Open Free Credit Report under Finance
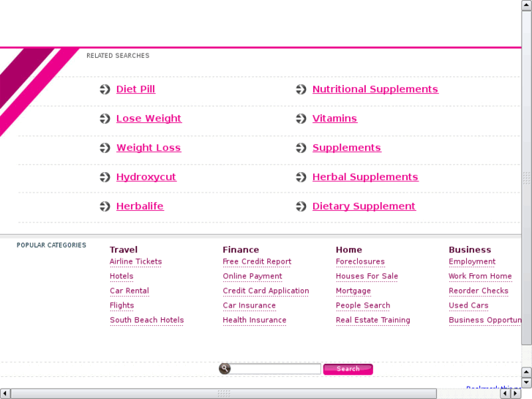The image size is (532, 399). pyautogui.click(x=257, y=261)
